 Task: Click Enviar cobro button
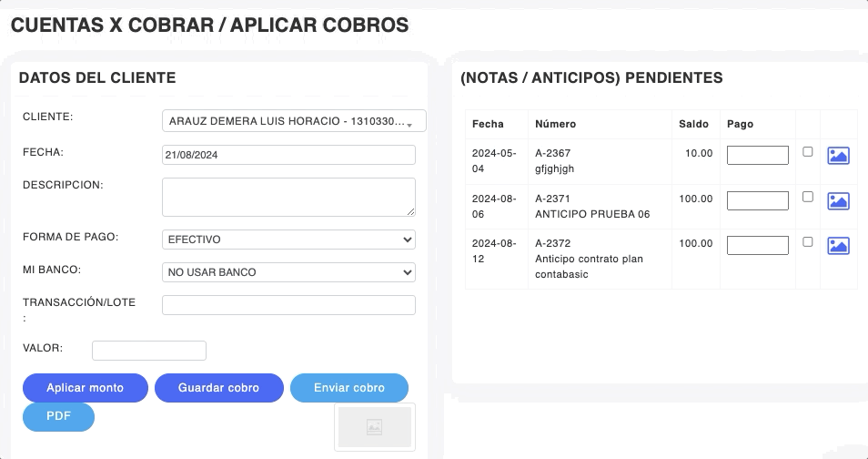(349, 388)
